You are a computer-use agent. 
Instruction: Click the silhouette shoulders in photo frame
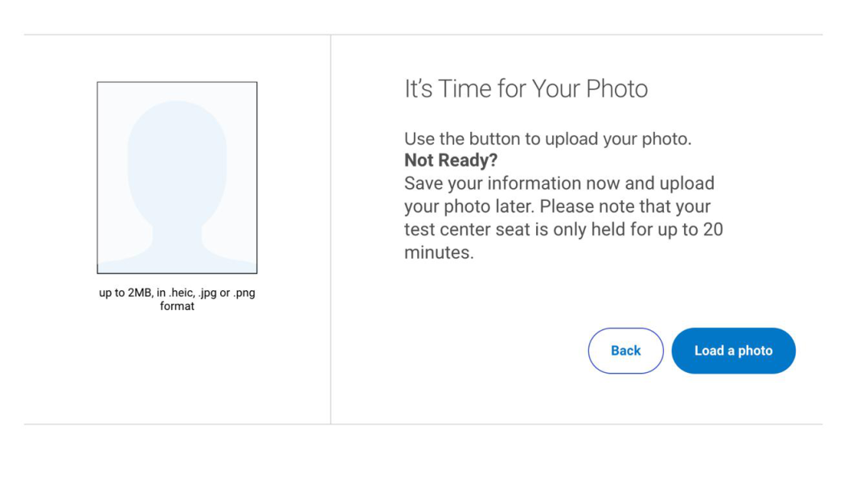point(177,252)
